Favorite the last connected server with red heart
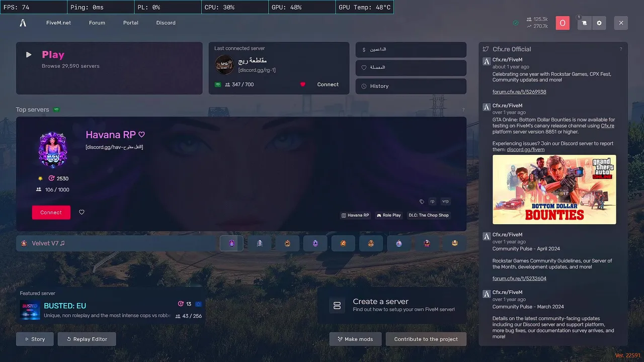The image size is (644, 362). click(303, 84)
